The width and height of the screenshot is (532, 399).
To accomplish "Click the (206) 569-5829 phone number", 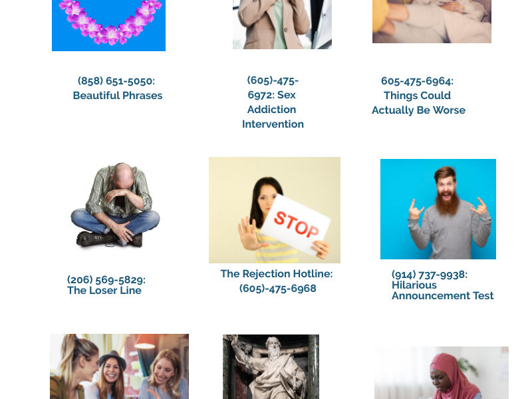I will coord(106,279).
